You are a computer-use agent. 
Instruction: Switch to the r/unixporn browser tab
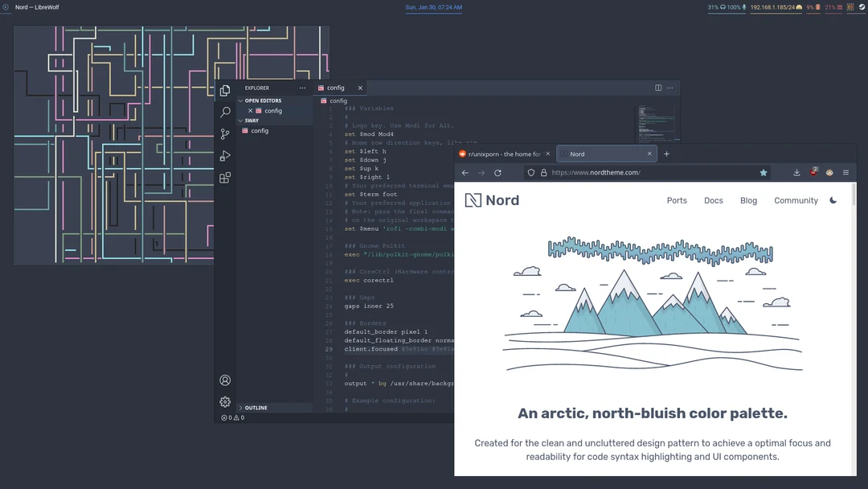[x=504, y=154]
